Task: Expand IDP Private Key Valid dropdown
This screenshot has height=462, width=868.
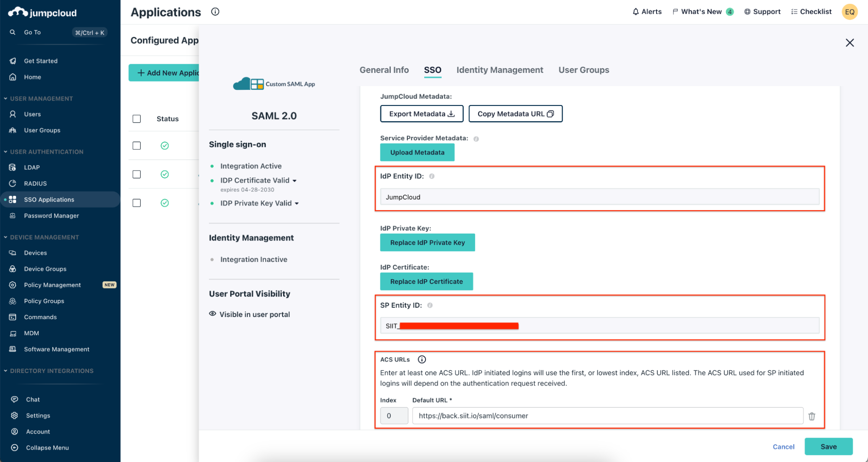Action: (x=297, y=204)
